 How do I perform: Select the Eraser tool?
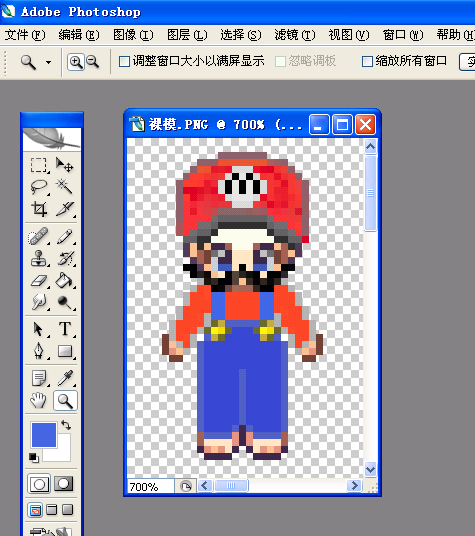(x=39, y=280)
